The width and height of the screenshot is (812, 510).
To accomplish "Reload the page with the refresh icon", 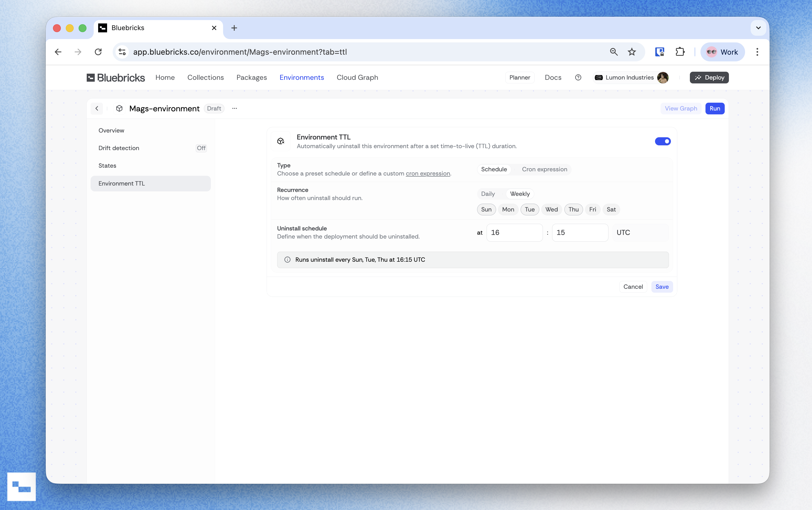I will coord(98,52).
